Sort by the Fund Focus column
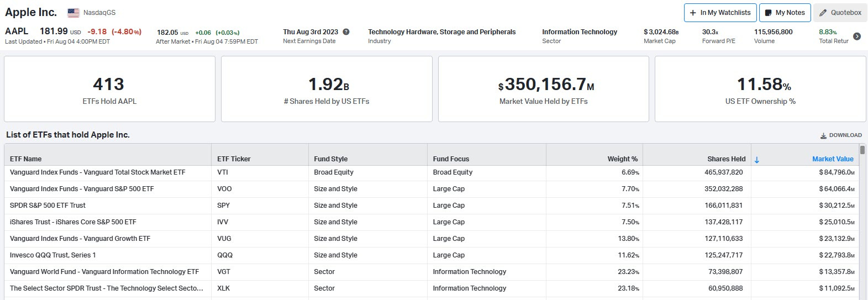Screen dimensions: 868x300 [451, 159]
